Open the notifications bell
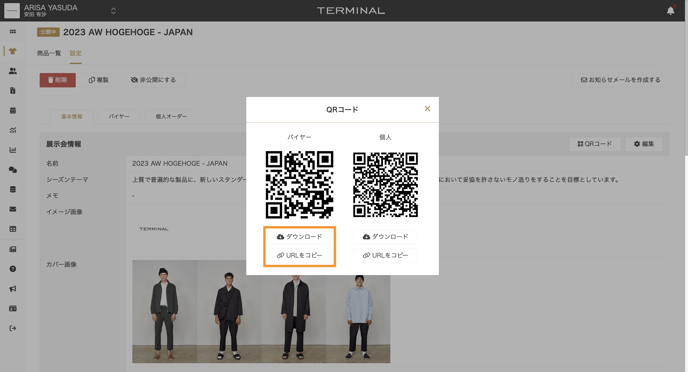The width and height of the screenshot is (688, 372). coord(670,11)
